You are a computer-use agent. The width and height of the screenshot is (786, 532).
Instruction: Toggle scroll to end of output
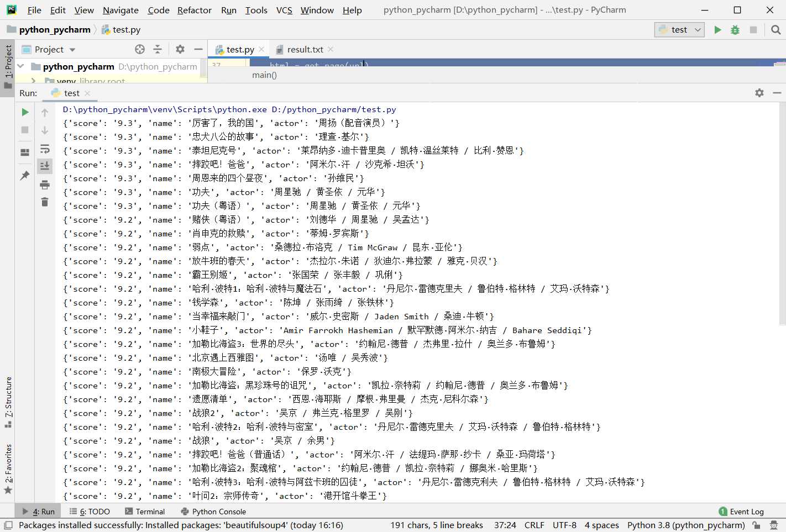[x=45, y=166]
